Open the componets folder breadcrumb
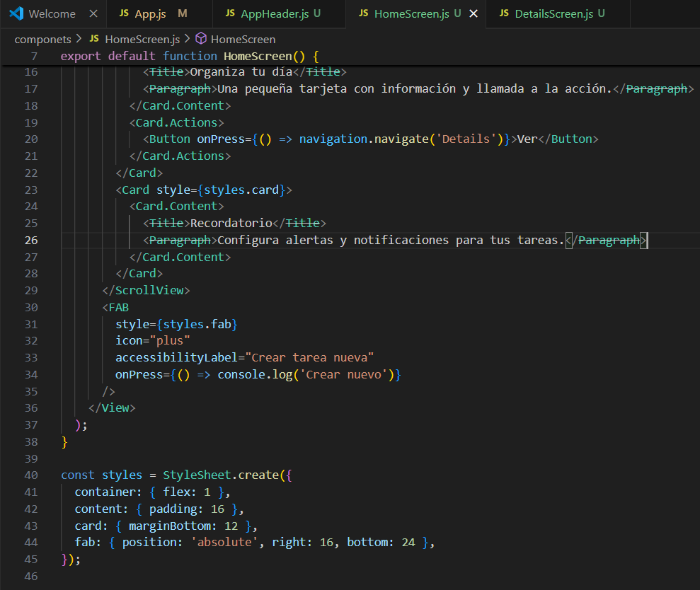Image resolution: width=700 pixels, height=590 pixels. pos(43,40)
